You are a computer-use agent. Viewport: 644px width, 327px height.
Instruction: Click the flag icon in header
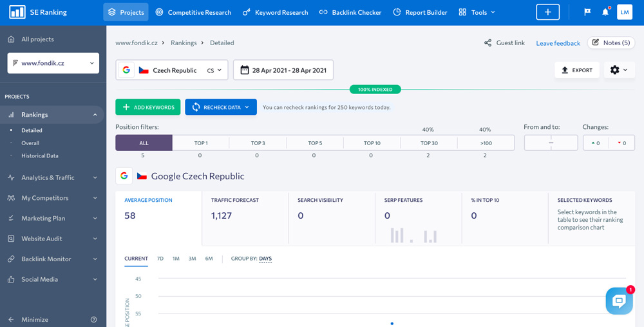click(587, 12)
